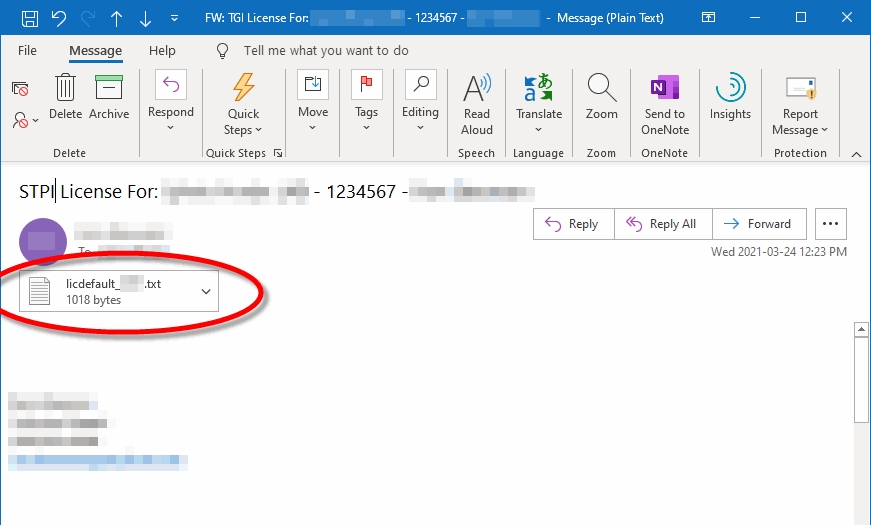Viewport: 871px width, 525px height.
Task: Send the message to OneNote
Action: point(665,102)
